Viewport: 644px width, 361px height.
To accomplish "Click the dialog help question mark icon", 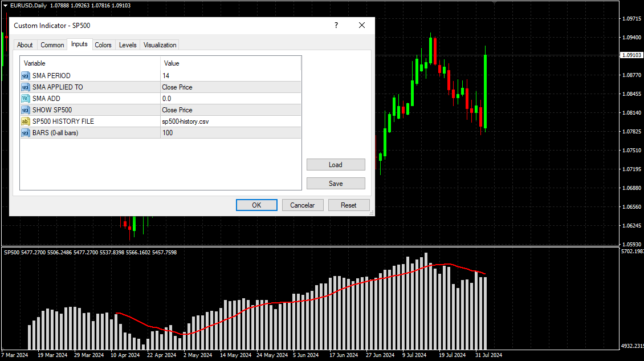I will pyautogui.click(x=336, y=26).
